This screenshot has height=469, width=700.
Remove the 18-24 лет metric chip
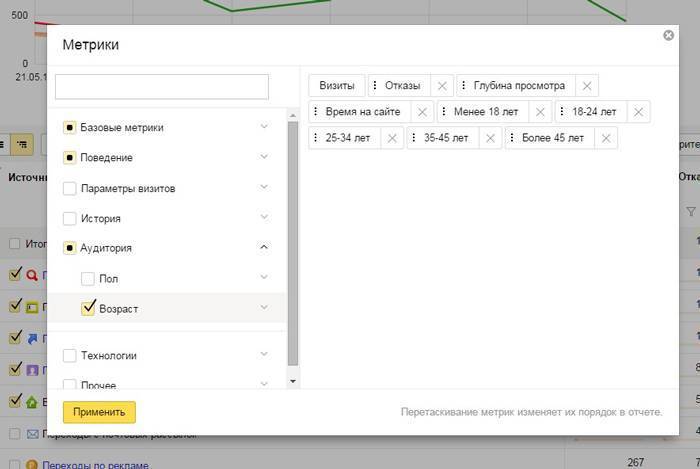(x=639, y=112)
